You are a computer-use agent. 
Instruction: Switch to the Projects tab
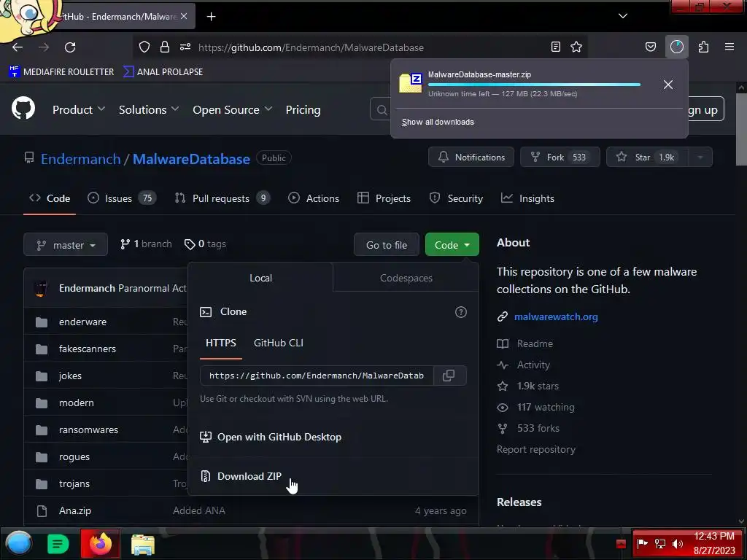[384, 198]
